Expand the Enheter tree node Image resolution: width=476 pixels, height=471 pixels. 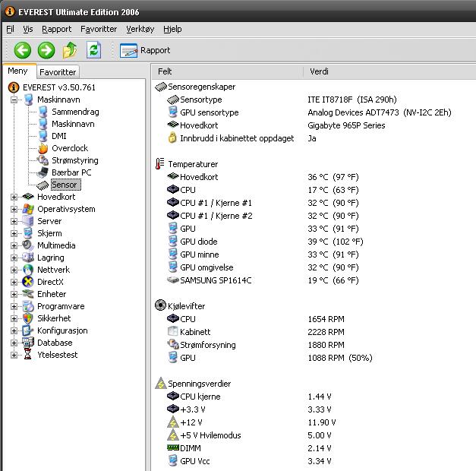(x=14, y=294)
